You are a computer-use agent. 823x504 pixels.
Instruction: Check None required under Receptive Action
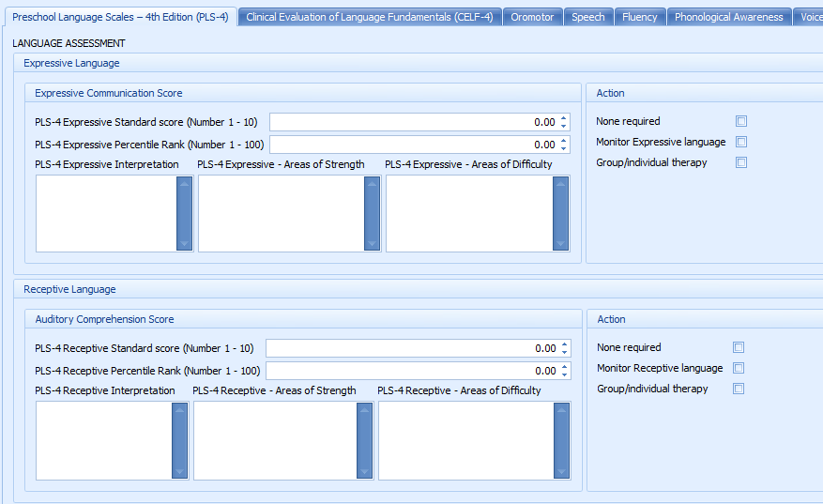(x=739, y=347)
